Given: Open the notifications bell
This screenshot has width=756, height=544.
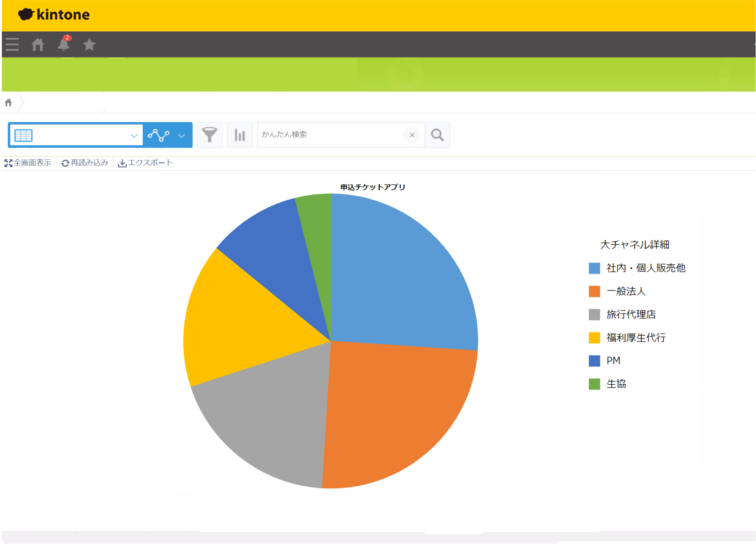Looking at the screenshot, I should pyautogui.click(x=64, y=44).
